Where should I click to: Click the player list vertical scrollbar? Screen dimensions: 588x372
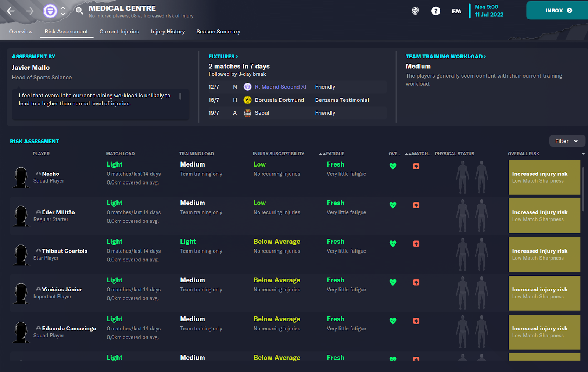[x=583, y=189]
